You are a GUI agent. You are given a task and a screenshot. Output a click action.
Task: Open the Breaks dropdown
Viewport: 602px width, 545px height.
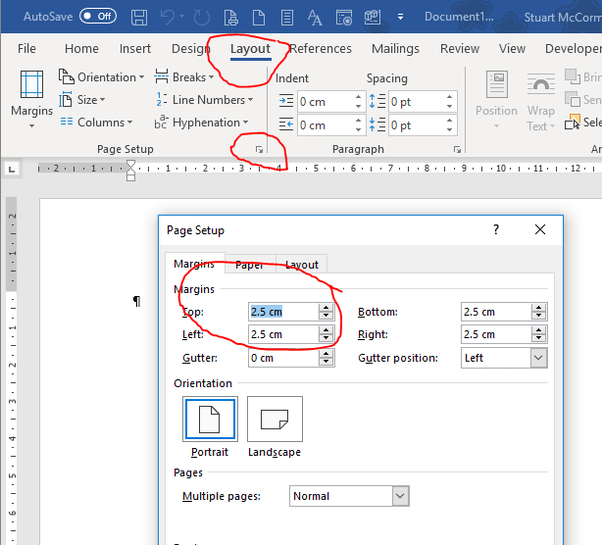tap(184, 77)
